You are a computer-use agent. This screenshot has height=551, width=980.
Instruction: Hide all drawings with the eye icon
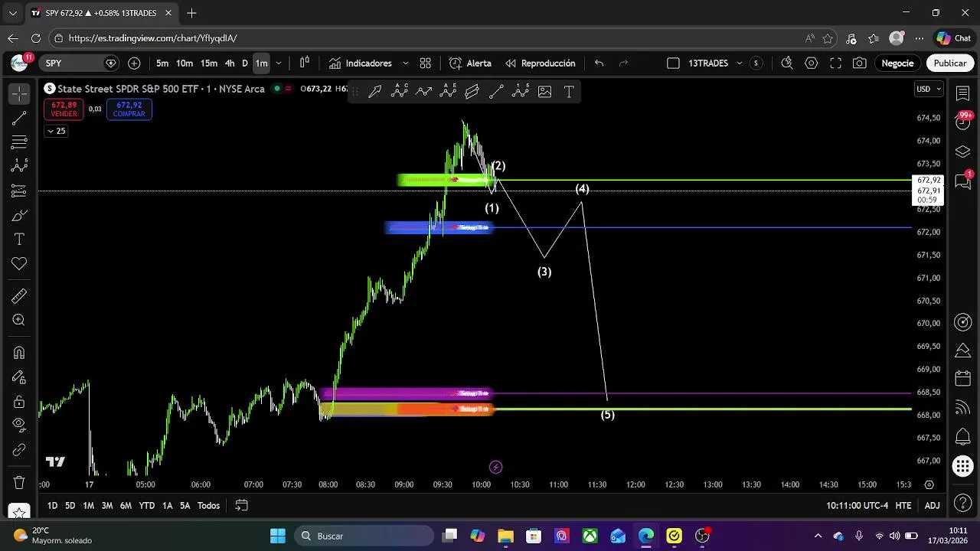click(19, 425)
